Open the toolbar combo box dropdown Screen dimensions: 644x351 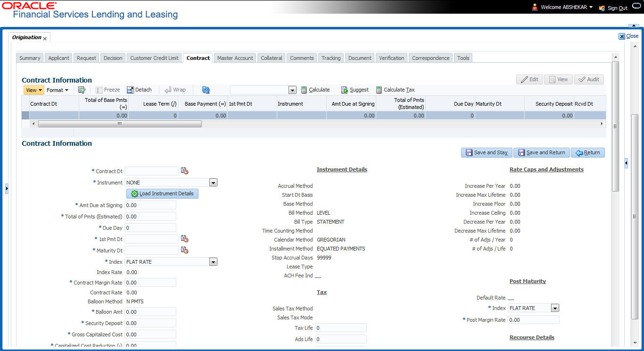[x=292, y=90]
